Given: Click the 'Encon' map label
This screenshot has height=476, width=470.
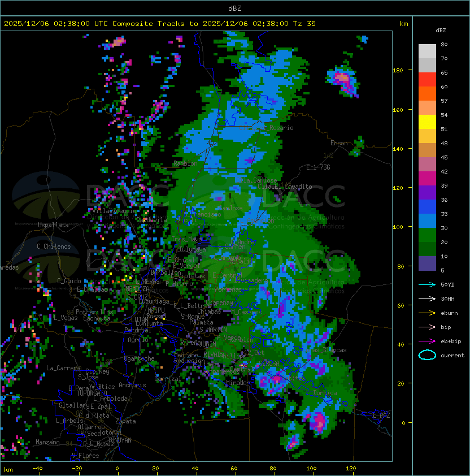Looking at the screenshot, I should (339, 143).
